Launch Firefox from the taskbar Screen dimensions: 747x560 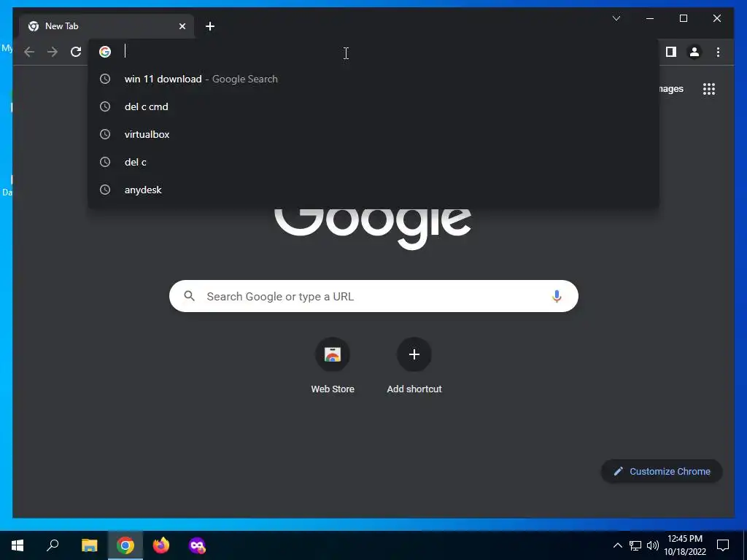pos(161,545)
